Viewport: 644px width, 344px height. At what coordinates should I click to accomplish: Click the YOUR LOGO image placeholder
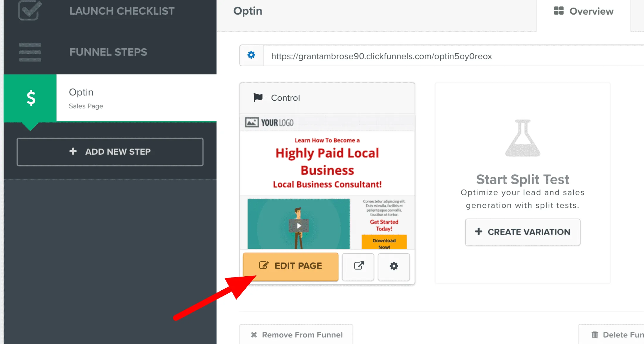(269, 122)
